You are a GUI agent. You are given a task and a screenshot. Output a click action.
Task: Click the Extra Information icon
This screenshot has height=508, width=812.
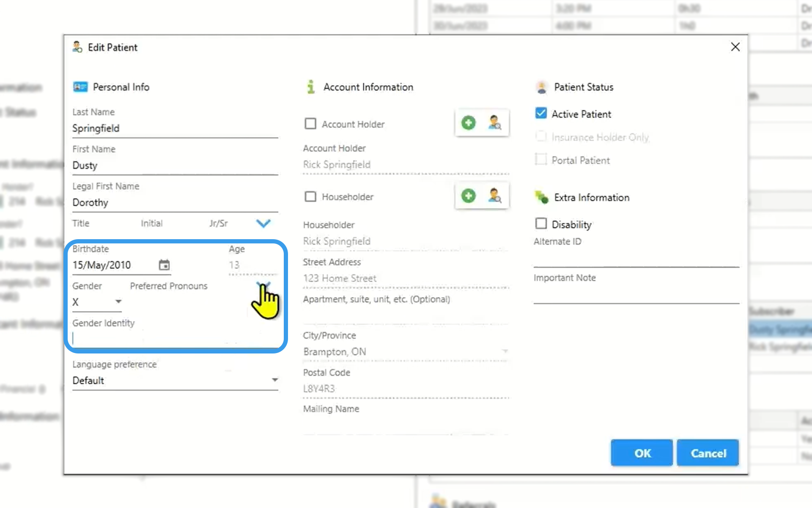pyautogui.click(x=541, y=197)
